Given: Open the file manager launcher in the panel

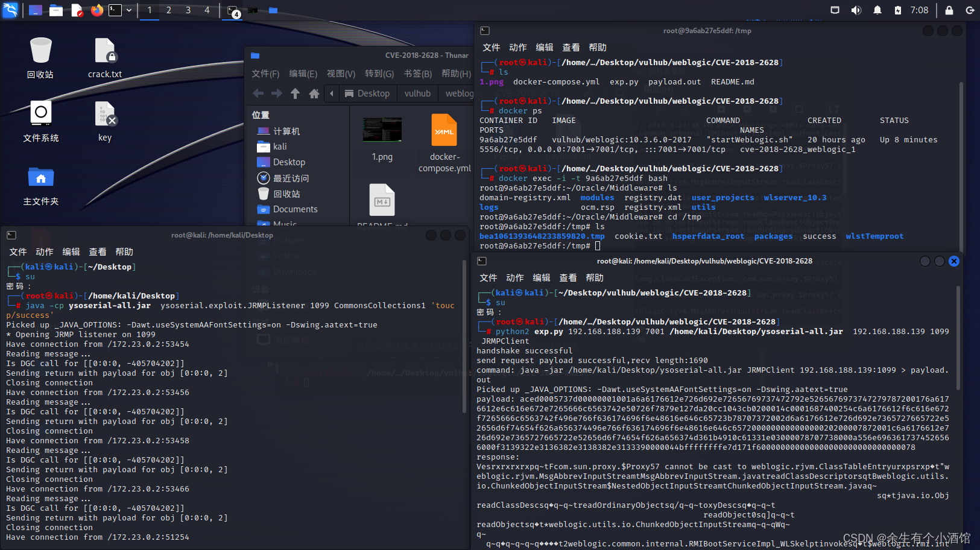Looking at the screenshot, I should tap(56, 10).
